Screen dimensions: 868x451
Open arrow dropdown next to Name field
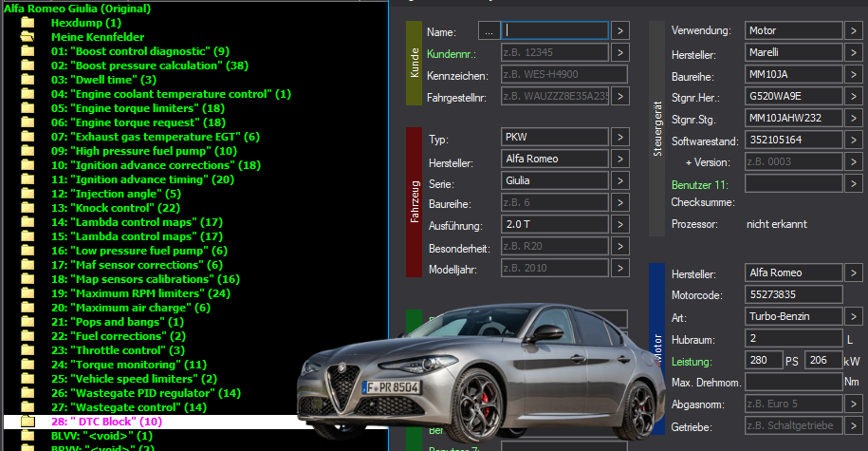pos(620,31)
